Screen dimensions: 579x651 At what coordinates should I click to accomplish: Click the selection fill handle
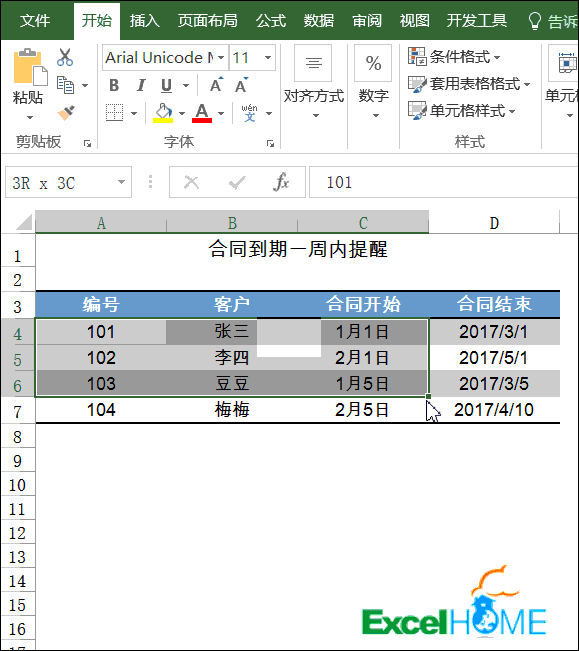point(428,397)
